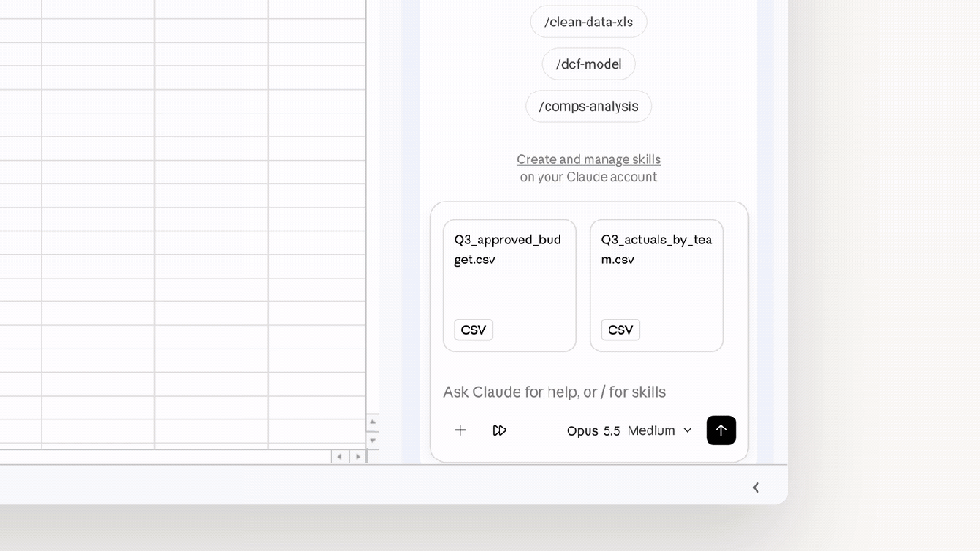The height and width of the screenshot is (551, 980).
Task: Click spreadsheet scroll right arrow
Action: pyautogui.click(x=358, y=457)
